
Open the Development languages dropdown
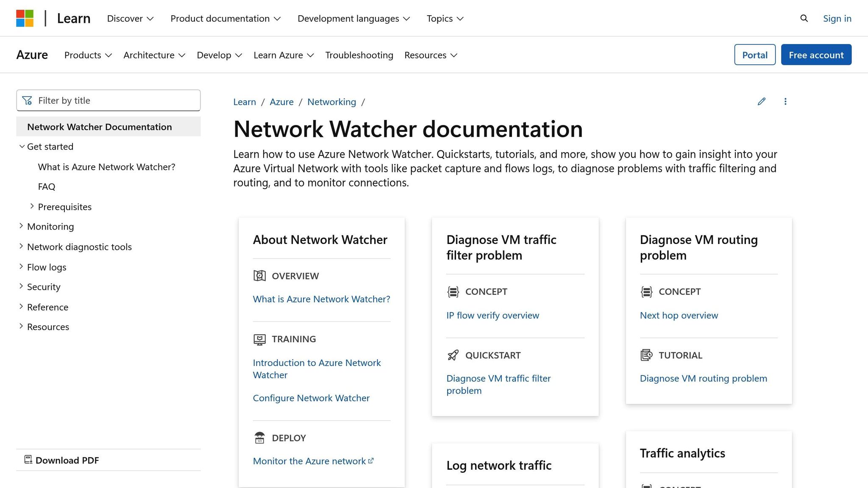point(353,19)
